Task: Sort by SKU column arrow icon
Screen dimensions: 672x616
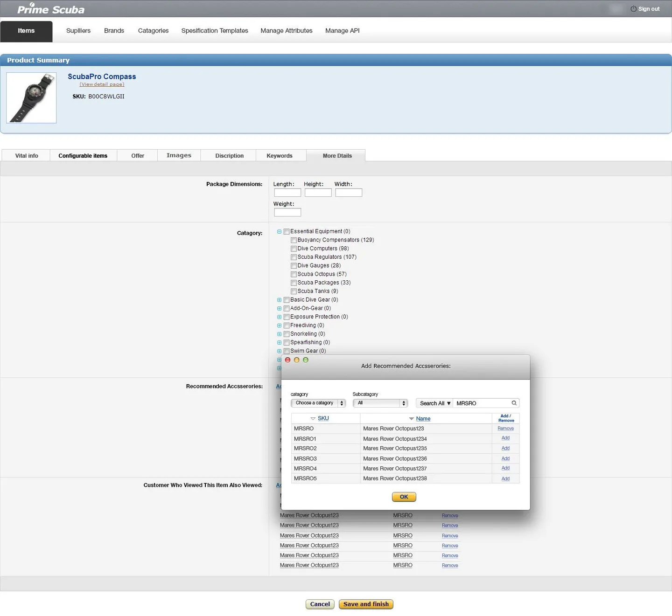Action: click(313, 419)
